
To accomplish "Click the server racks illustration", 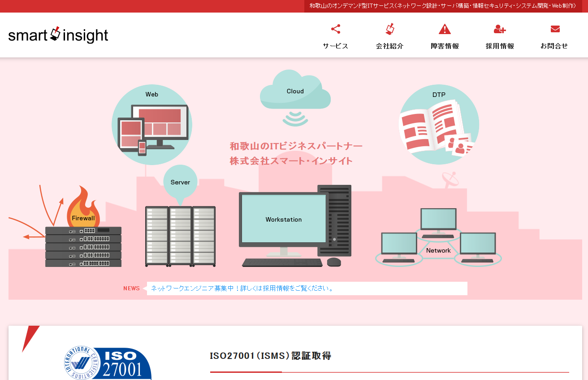I will click(180, 236).
